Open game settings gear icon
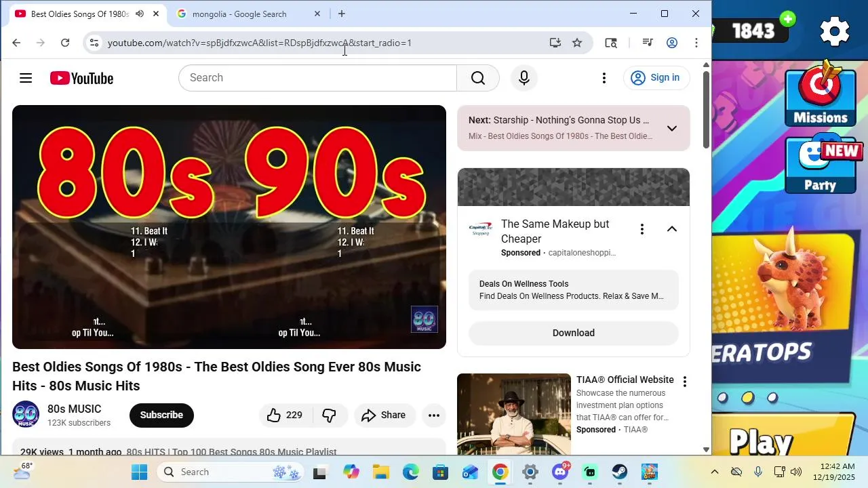The image size is (868, 488). tap(835, 31)
